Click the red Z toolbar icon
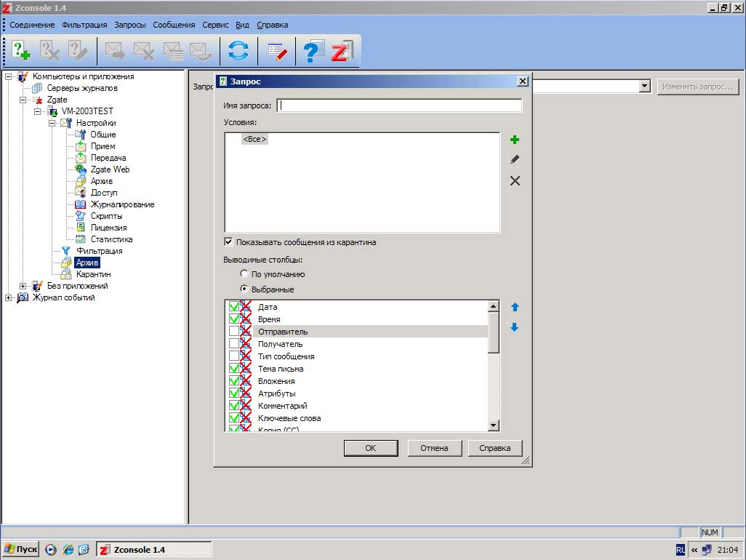 [342, 51]
